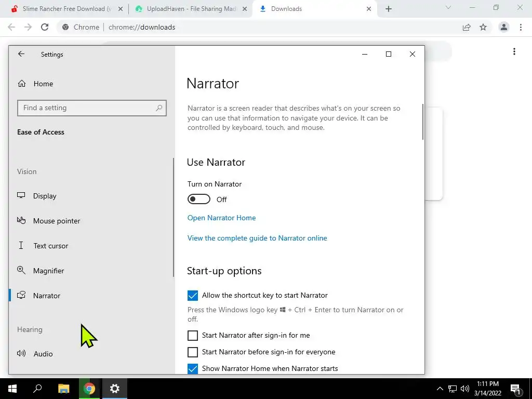Open File Explorer from taskbar

point(63,389)
